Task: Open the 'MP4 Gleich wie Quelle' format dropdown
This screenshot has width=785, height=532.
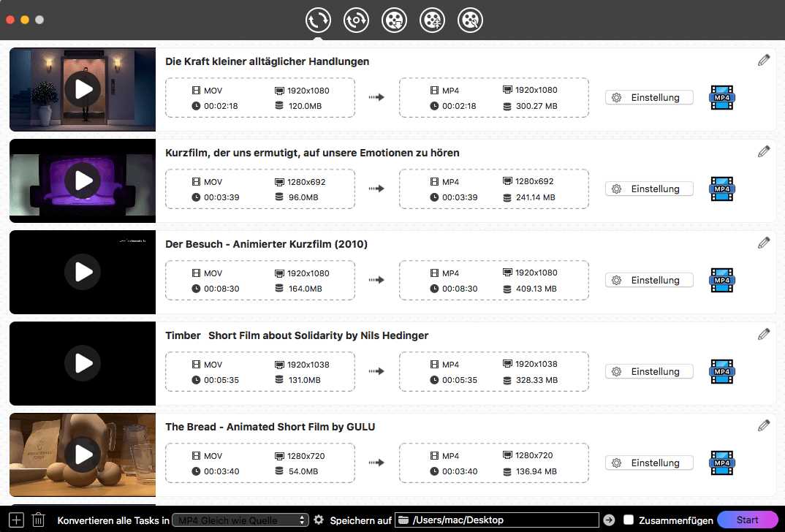Action: (240, 520)
